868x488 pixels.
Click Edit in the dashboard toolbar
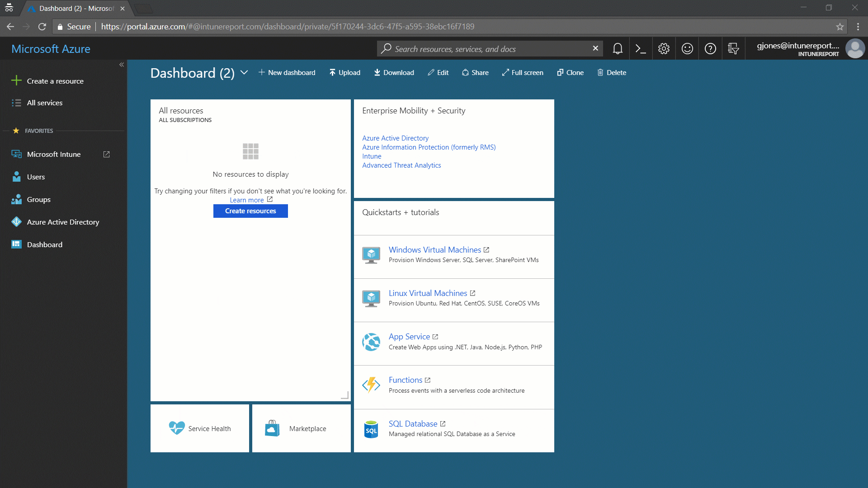438,72
